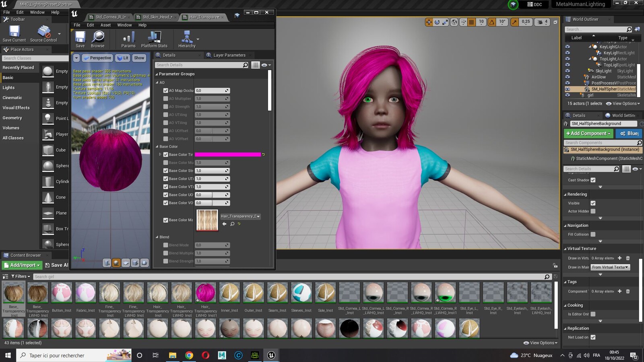Open Hair_Transparency texture dropdown

point(240,216)
